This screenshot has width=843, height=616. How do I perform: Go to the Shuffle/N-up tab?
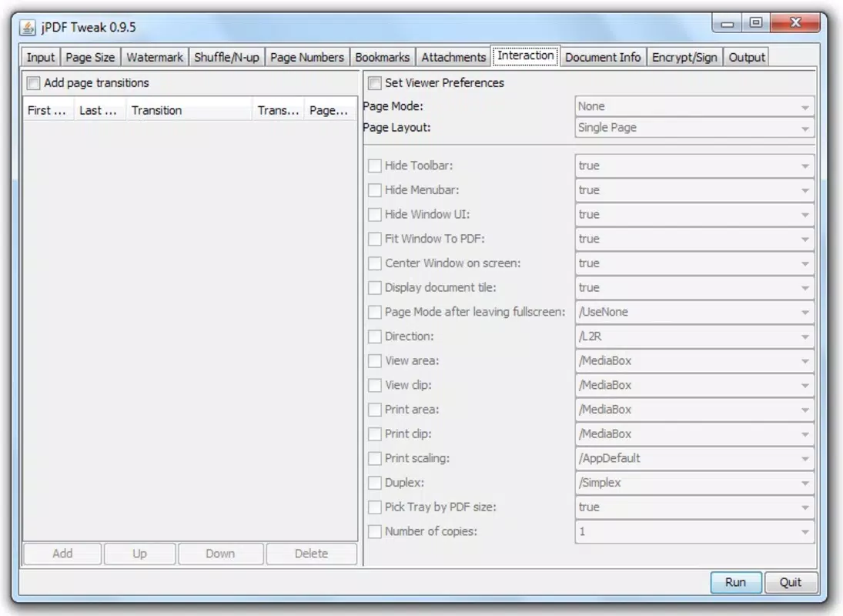point(226,57)
